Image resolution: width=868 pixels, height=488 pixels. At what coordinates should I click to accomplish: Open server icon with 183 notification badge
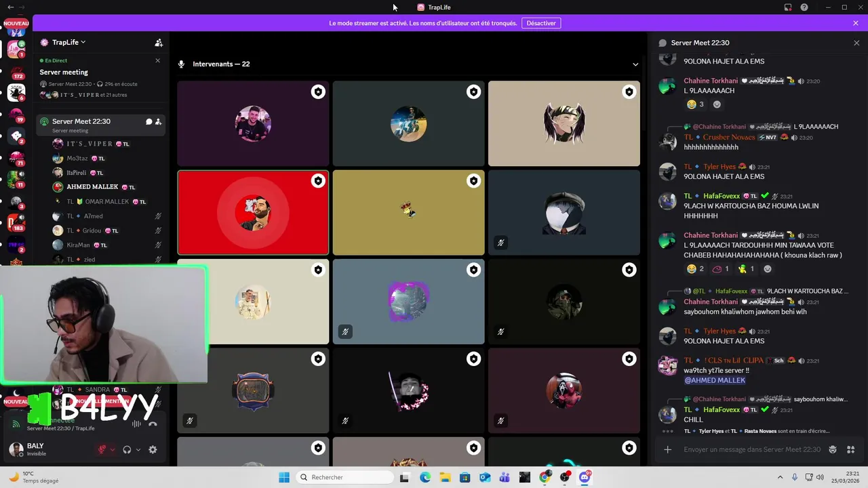tap(16, 222)
